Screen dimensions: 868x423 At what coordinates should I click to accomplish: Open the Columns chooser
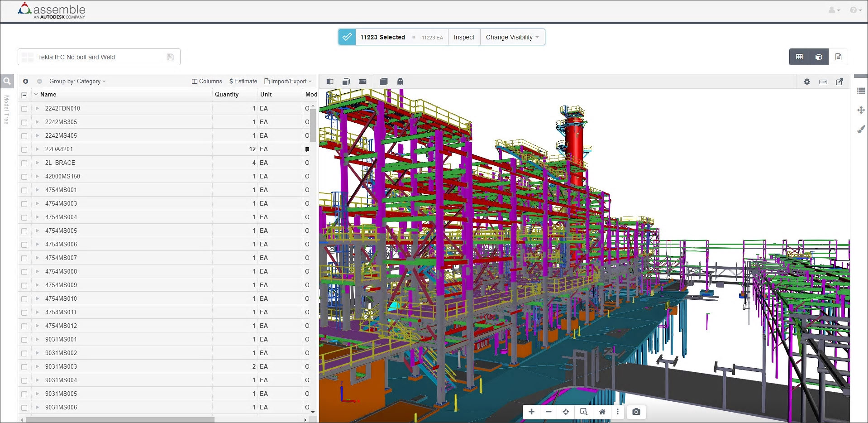click(207, 82)
